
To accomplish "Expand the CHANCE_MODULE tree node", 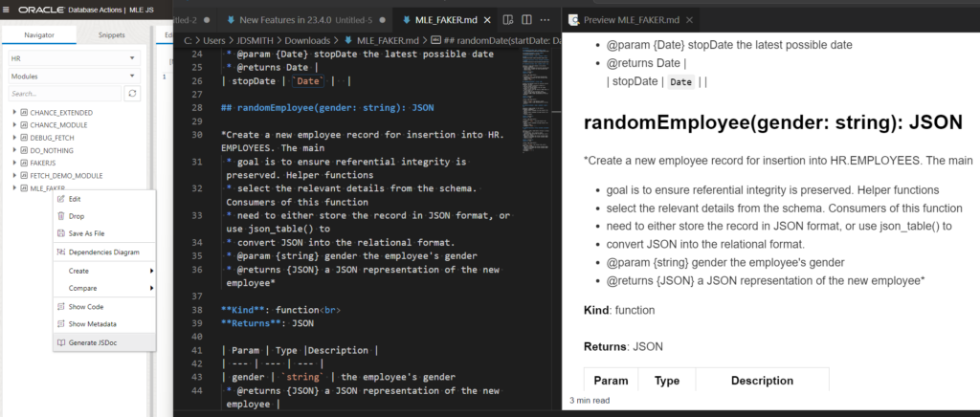I will click(x=14, y=125).
